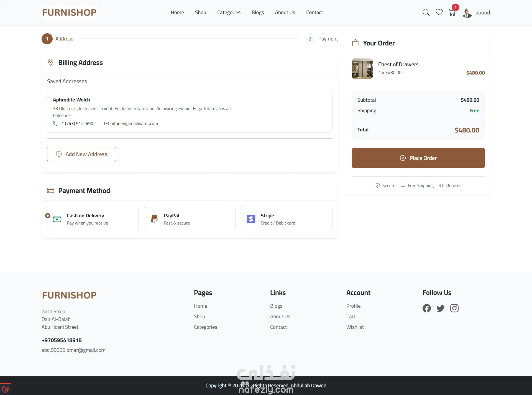Open abood username link
Screen dimensions: 532x395
point(483,13)
